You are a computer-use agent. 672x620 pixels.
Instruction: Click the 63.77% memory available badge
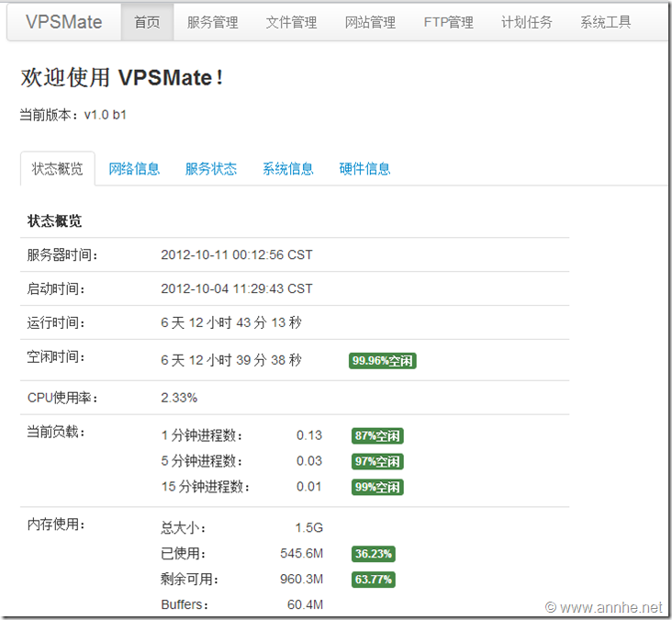[x=374, y=580]
